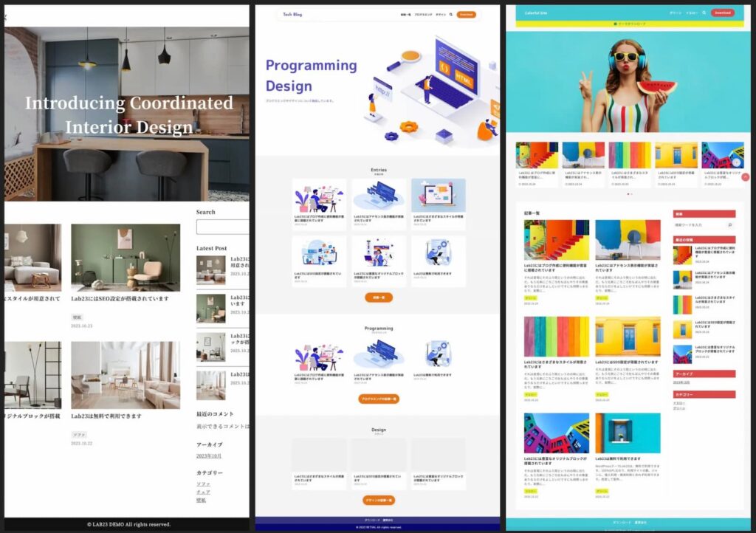
Task: Open the fourth Latest Post thumbnail, the bright living room
Action: click(x=210, y=385)
